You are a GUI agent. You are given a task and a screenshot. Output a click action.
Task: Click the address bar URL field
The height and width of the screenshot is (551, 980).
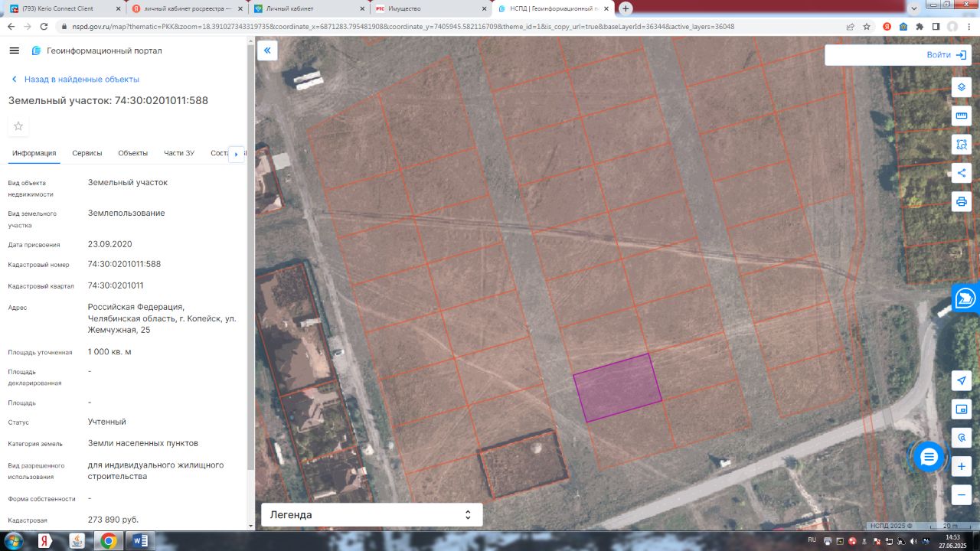(452, 26)
